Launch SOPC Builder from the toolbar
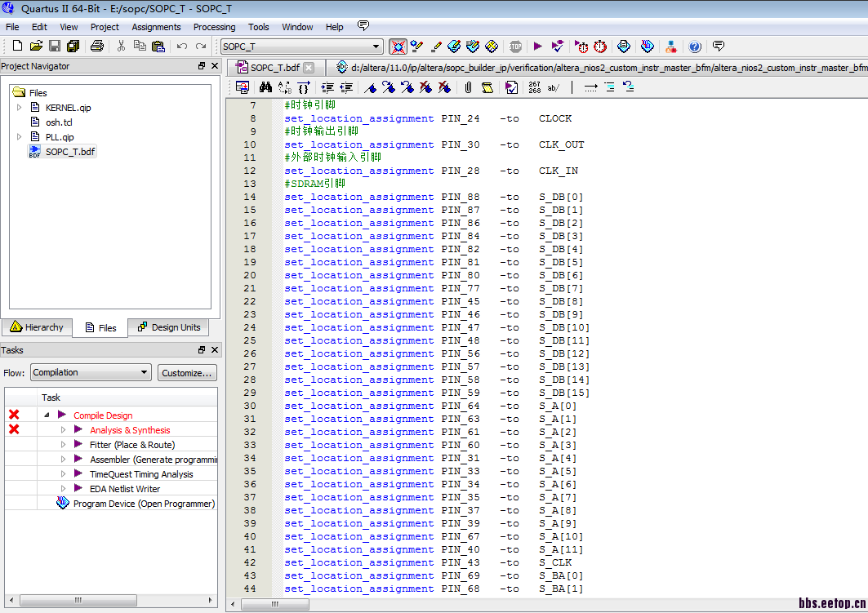 pos(671,47)
